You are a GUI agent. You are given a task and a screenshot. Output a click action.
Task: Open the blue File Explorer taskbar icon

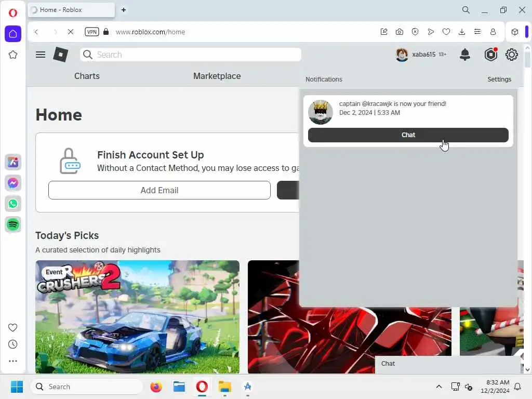click(x=179, y=387)
